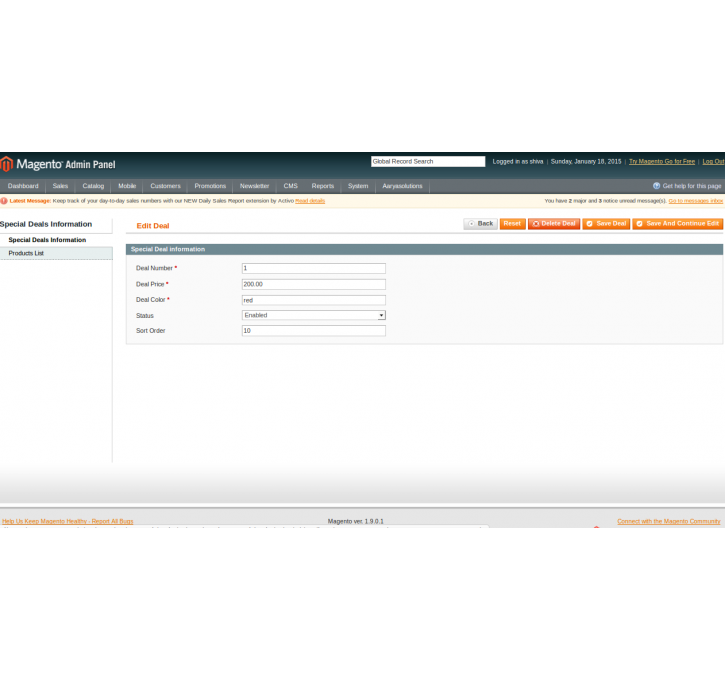
Task: Click the help question mark icon
Action: 656,186
